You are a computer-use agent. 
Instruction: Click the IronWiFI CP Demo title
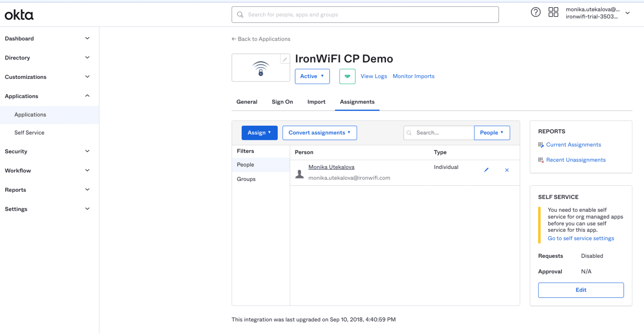pos(344,59)
